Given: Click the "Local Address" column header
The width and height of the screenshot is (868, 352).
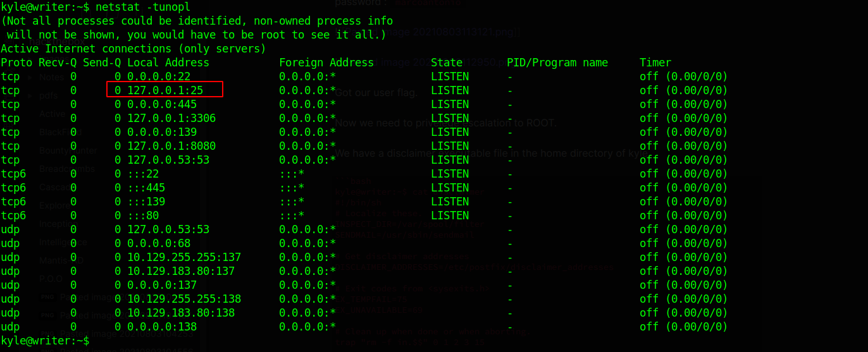Looking at the screenshot, I should pos(168,63).
